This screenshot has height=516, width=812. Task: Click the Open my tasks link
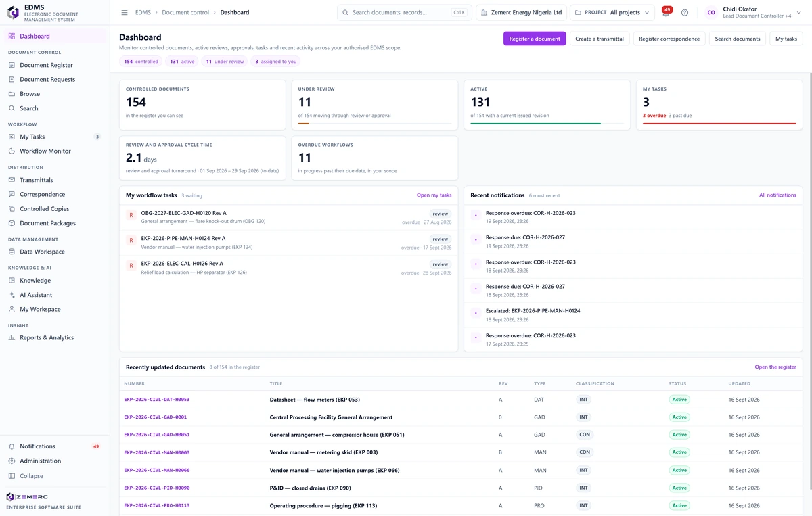click(x=434, y=195)
